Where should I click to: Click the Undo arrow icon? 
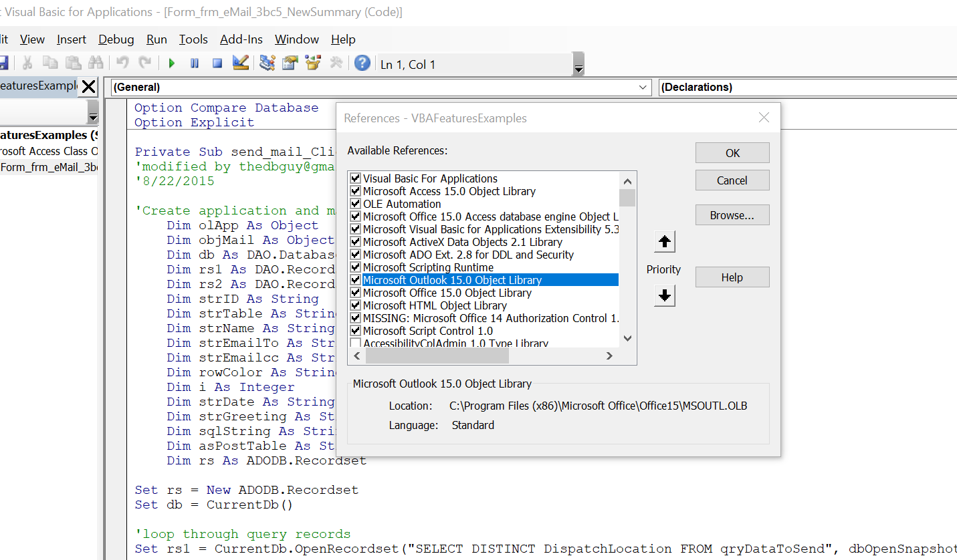(122, 63)
